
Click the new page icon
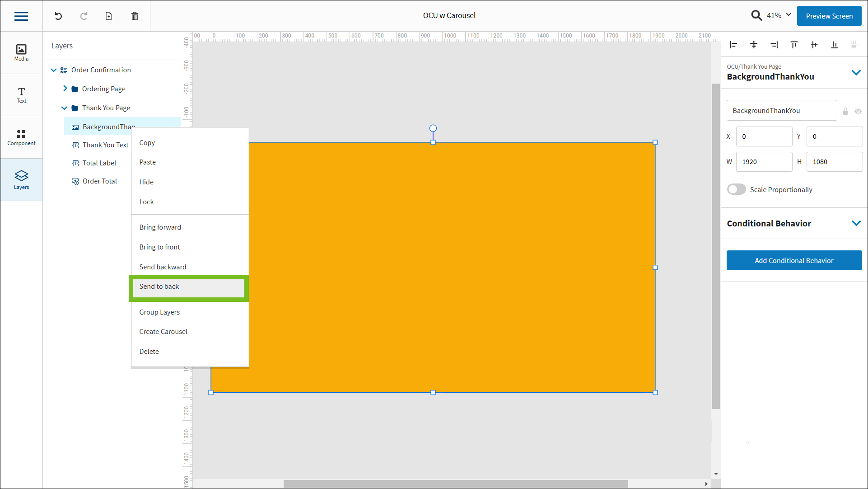click(109, 16)
